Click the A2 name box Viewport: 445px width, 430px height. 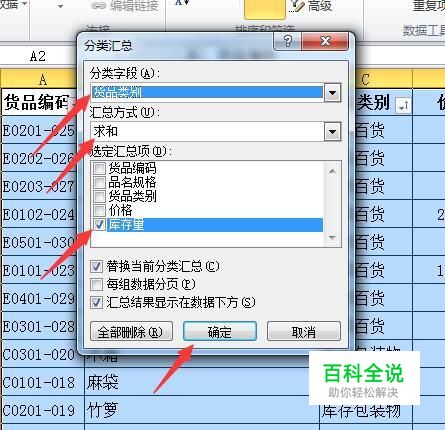[x=38, y=56]
